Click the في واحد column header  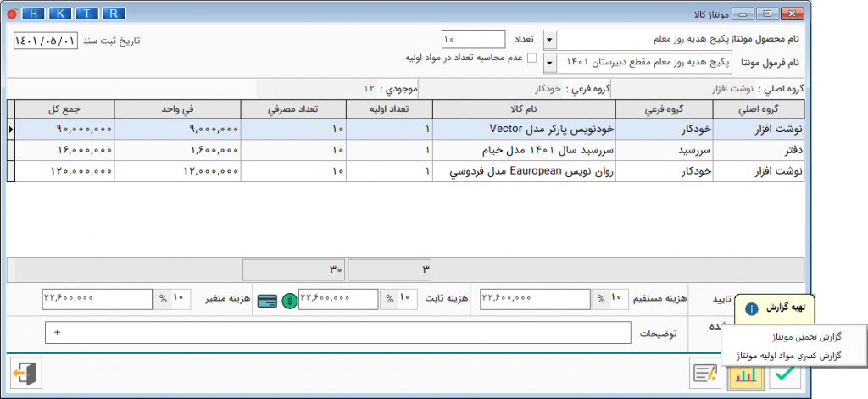[x=178, y=109]
